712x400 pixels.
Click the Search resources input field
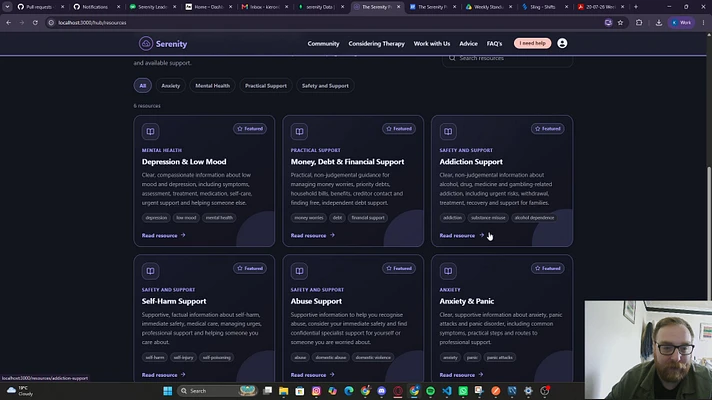(507, 58)
